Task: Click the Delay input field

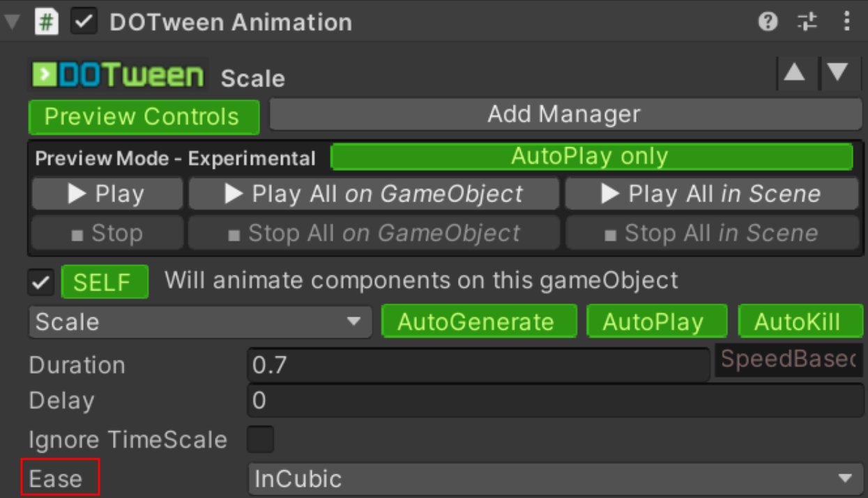Action: pyautogui.click(x=556, y=401)
